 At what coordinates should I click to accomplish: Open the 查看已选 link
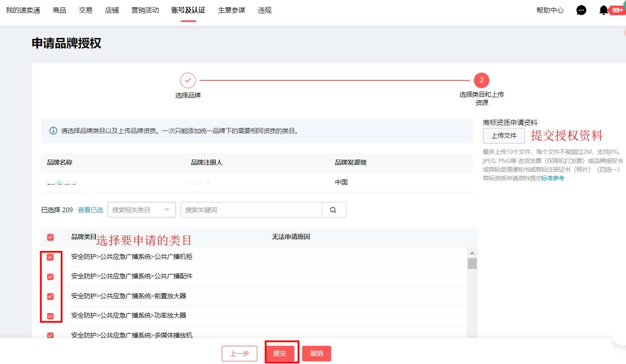[90, 210]
